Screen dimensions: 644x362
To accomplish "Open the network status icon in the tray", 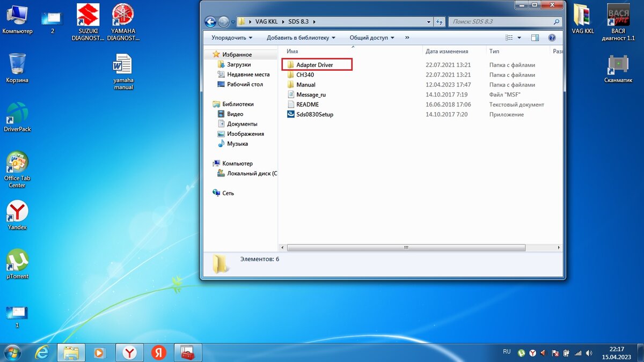I will tap(577, 353).
